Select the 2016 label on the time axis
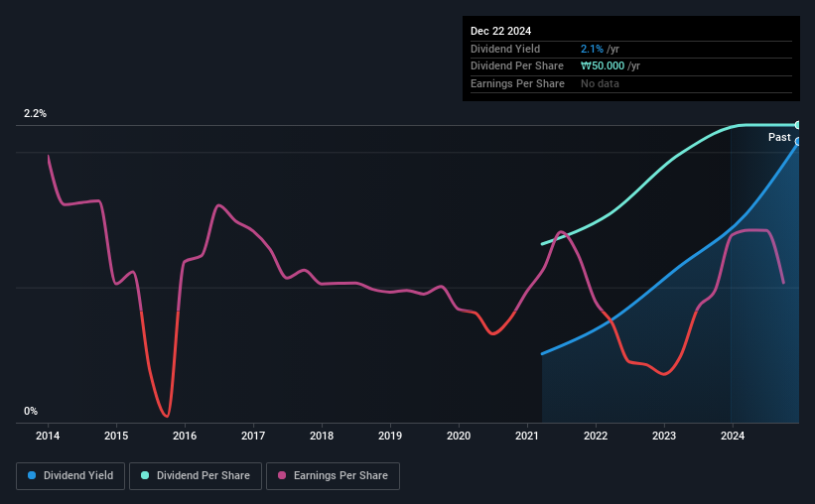815x504 pixels. pos(185,436)
